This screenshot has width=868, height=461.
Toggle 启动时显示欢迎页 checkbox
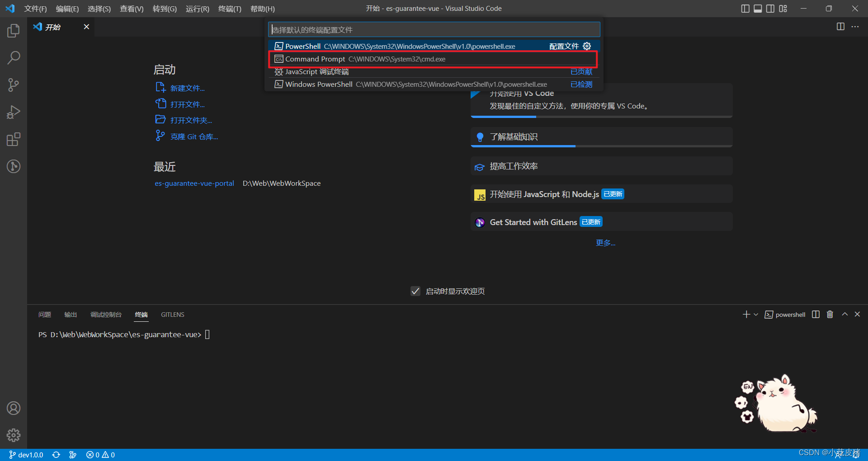(415, 291)
